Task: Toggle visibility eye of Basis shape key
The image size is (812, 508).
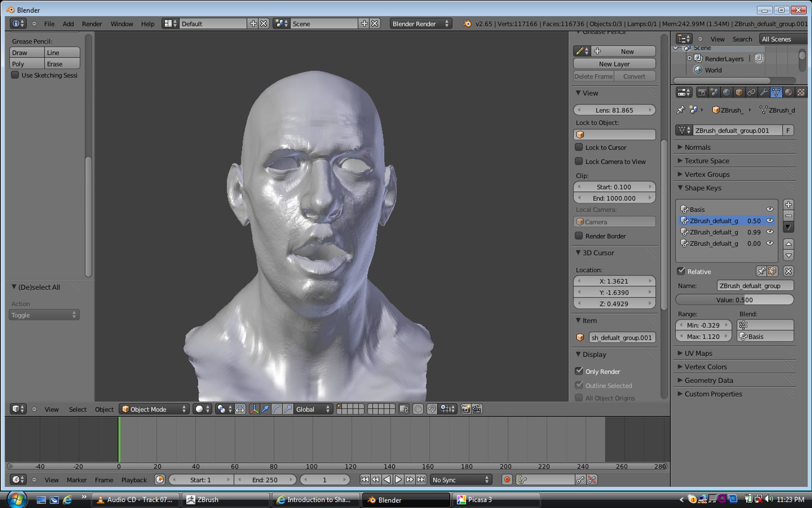Action: [x=770, y=209]
